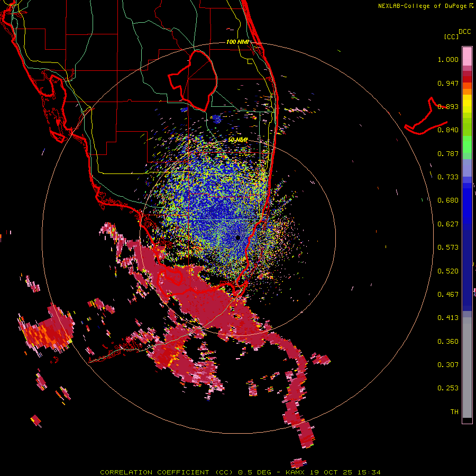
Task: Click the 0.680 scale value
Action: tap(448, 200)
